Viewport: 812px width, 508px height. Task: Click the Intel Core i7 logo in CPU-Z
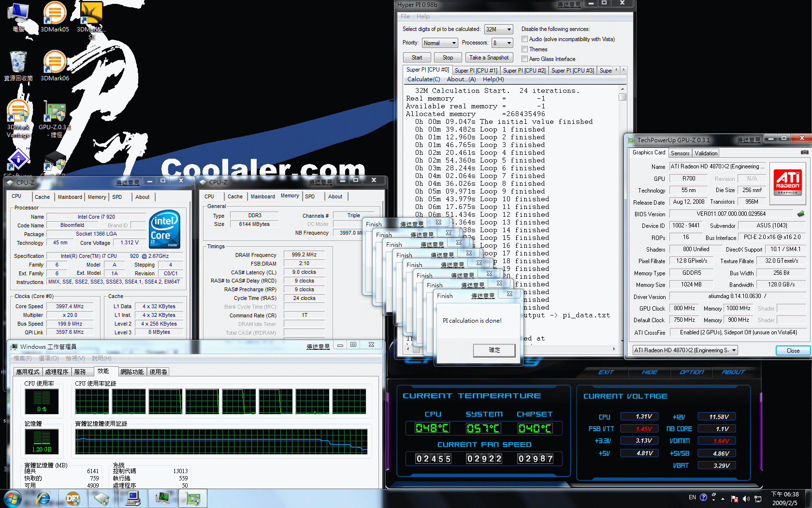point(165,229)
